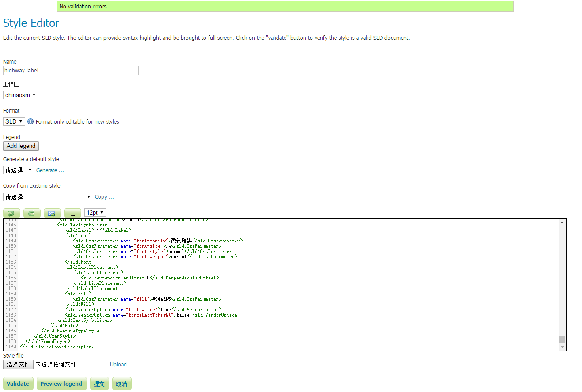Open the 12pt font size dropdown

[95, 213]
